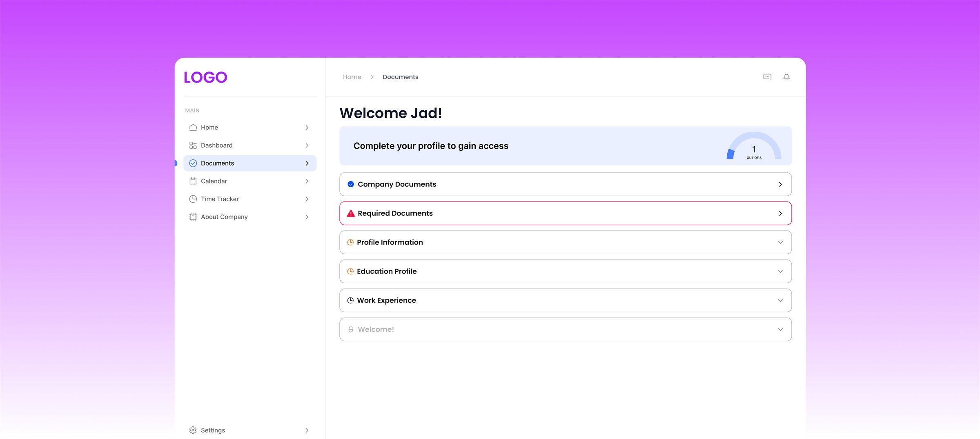Open Company Documents with its arrow
Image resolution: width=980 pixels, height=439 pixels.
780,184
